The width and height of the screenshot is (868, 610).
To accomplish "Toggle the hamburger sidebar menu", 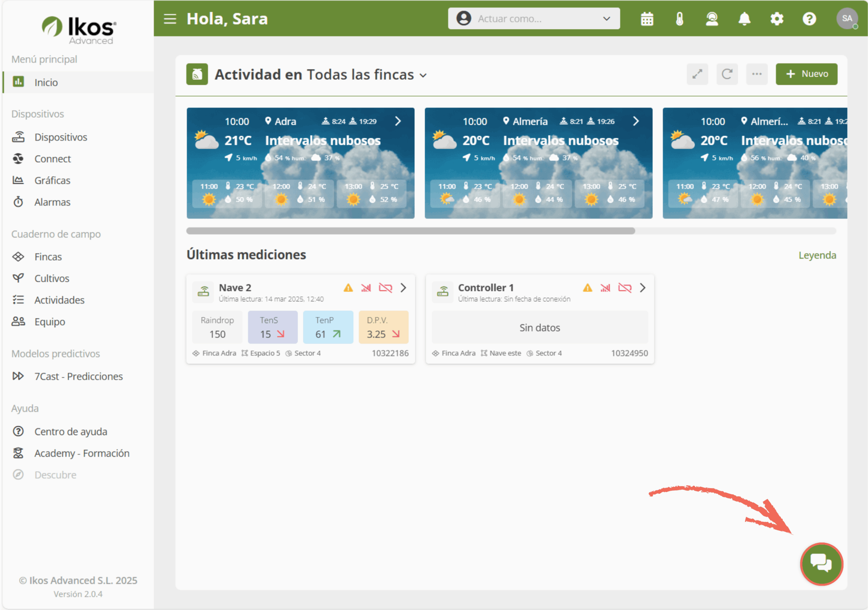I will [170, 19].
